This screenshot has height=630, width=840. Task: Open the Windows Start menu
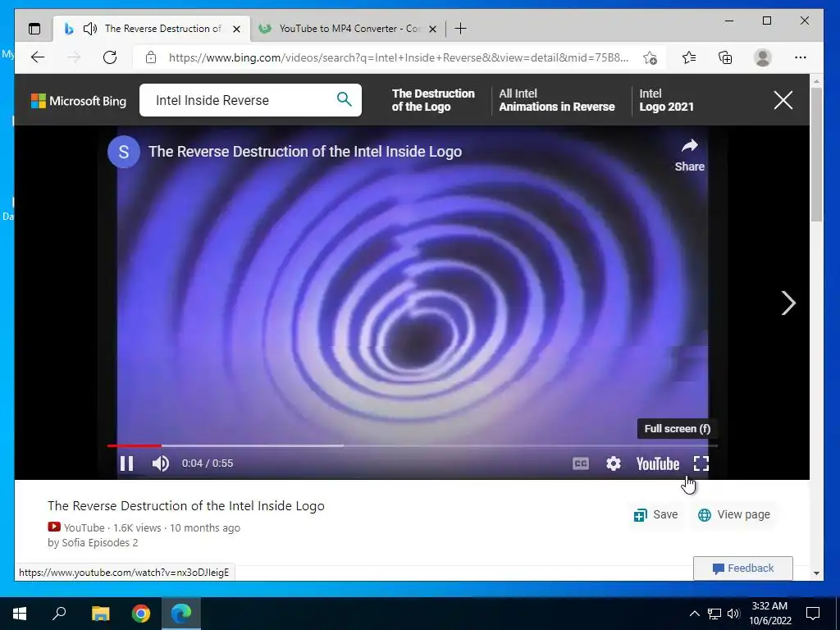[x=20, y=614]
